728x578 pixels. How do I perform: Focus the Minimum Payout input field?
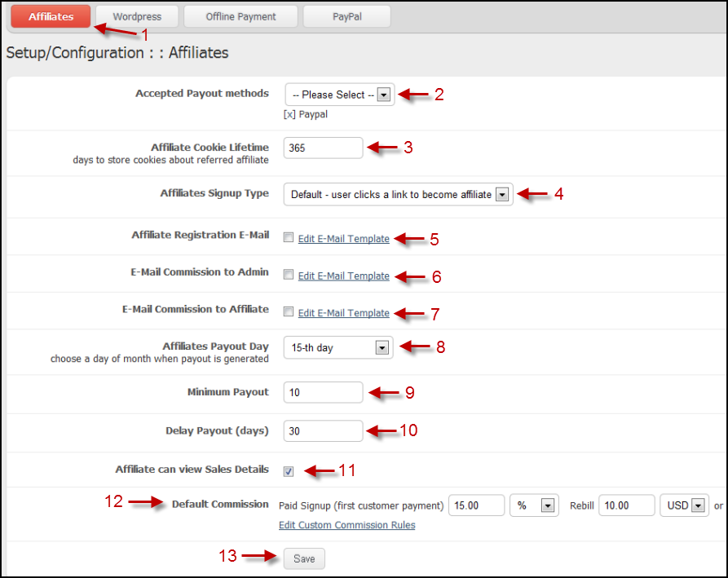pos(323,393)
